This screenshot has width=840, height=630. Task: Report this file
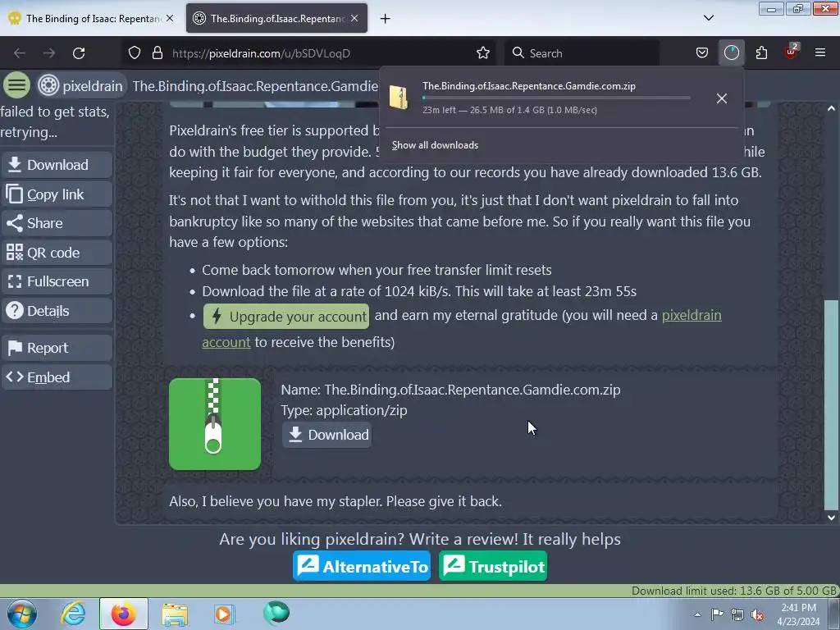coord(57,348)
